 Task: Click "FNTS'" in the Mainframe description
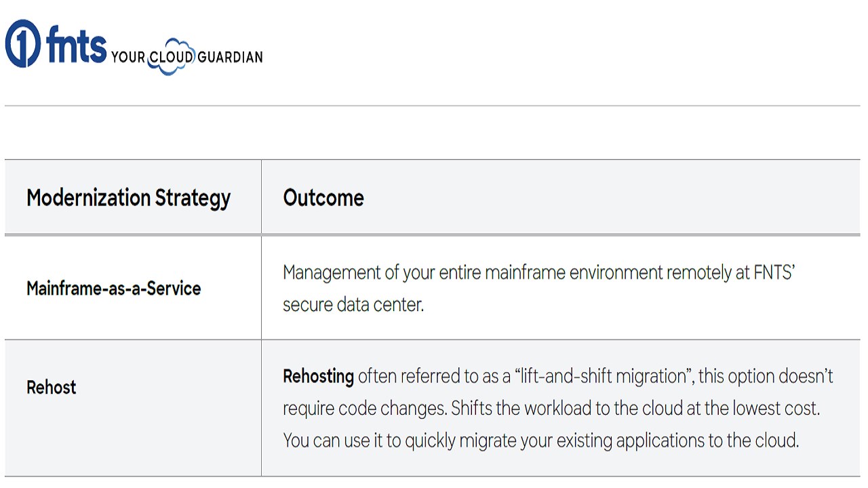click(774, 272)
